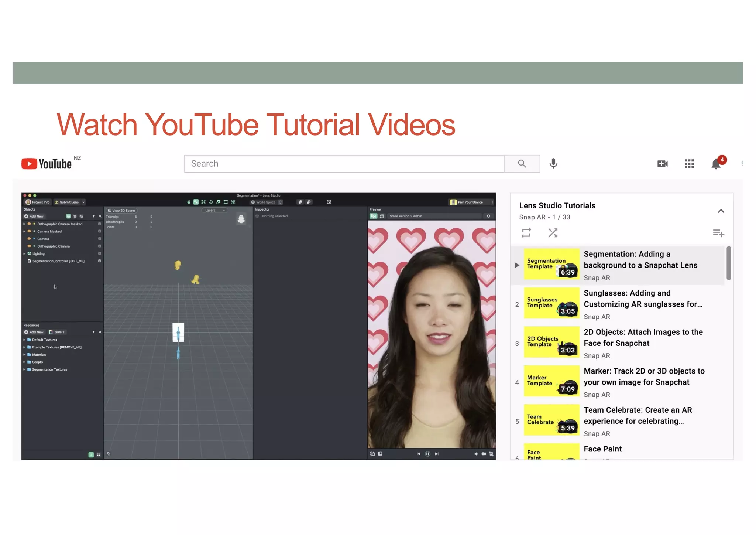This screenshot has width=756, height=535.
Task: Choose the scale tool in toolbar
Action: [218, 202]
